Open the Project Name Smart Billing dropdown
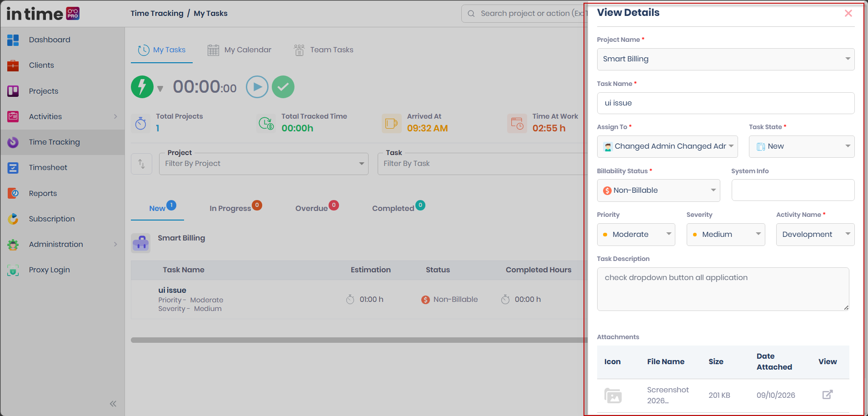 click(726, 59)
